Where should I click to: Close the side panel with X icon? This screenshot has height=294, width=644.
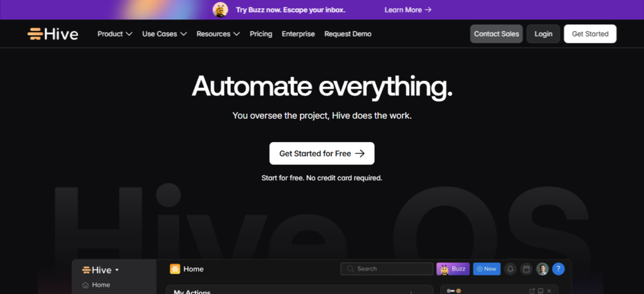coord(549,291)
